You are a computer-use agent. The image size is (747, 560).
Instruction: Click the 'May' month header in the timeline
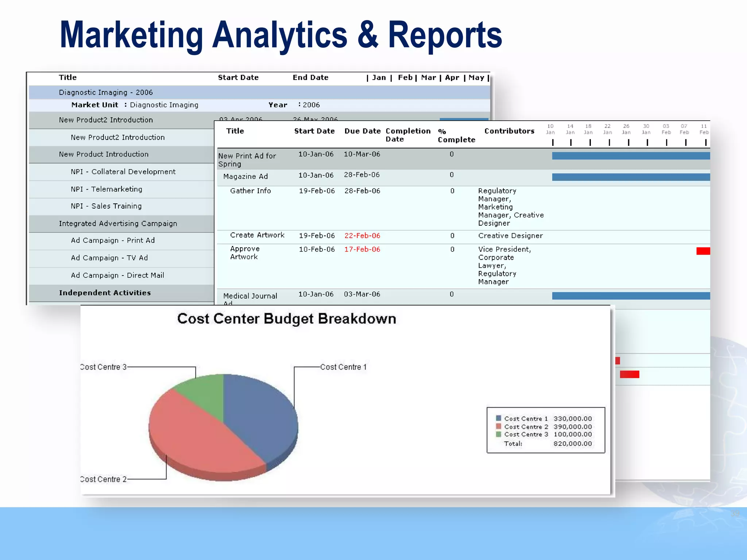[476, 77]
